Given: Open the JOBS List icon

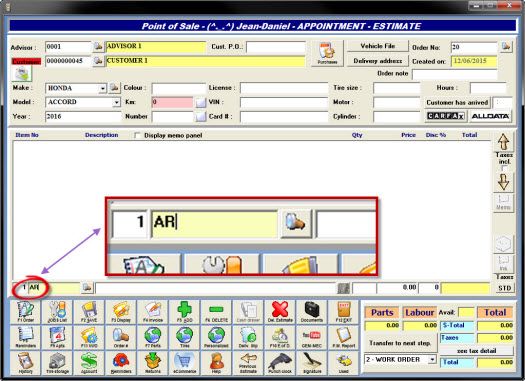Looking at the screenshot, I should pos(57,312).
